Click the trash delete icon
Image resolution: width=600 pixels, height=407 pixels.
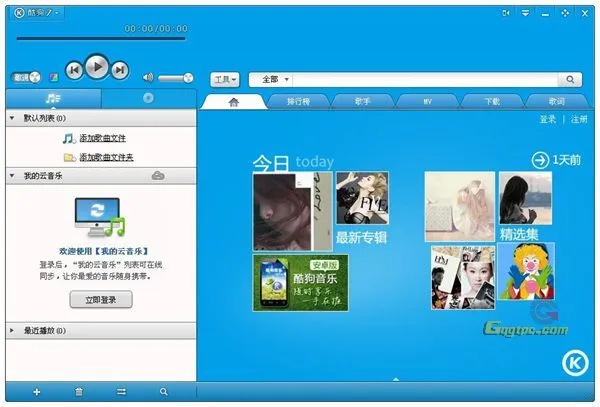[x=79, y=392]
